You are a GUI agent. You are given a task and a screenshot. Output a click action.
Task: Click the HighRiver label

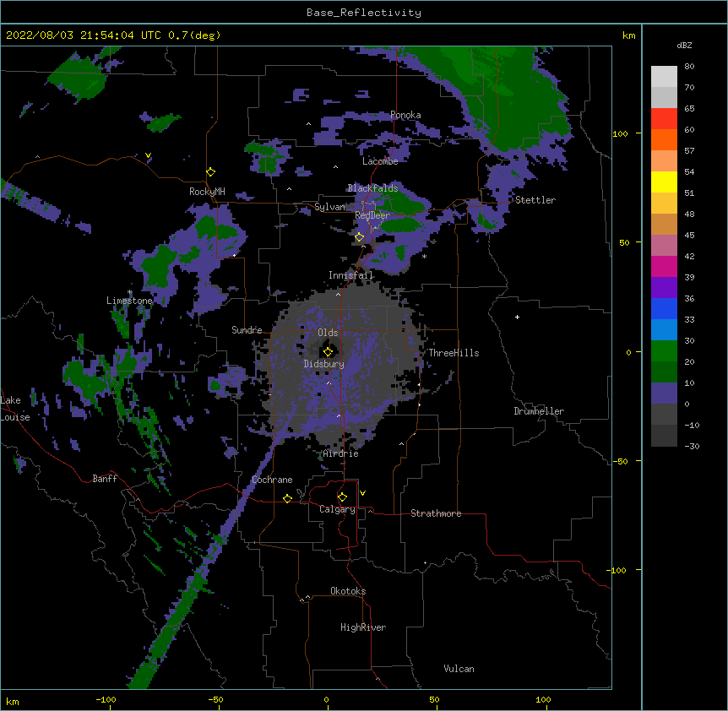click(x=363, y=627)
